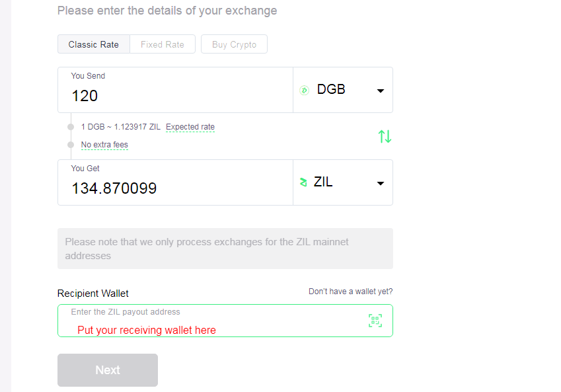Switch to the Fixed Rate tab
Screen dimensions: 561x392
point(163,44)
